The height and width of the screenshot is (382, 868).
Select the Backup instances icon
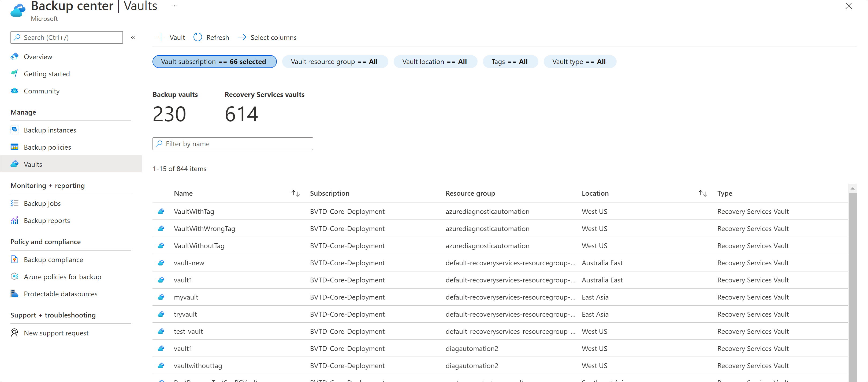click(x=15, y=129)
